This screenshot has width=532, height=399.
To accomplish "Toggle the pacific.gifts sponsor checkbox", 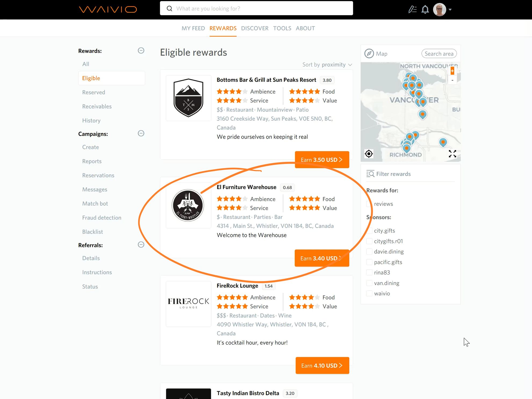I will 369,262.
